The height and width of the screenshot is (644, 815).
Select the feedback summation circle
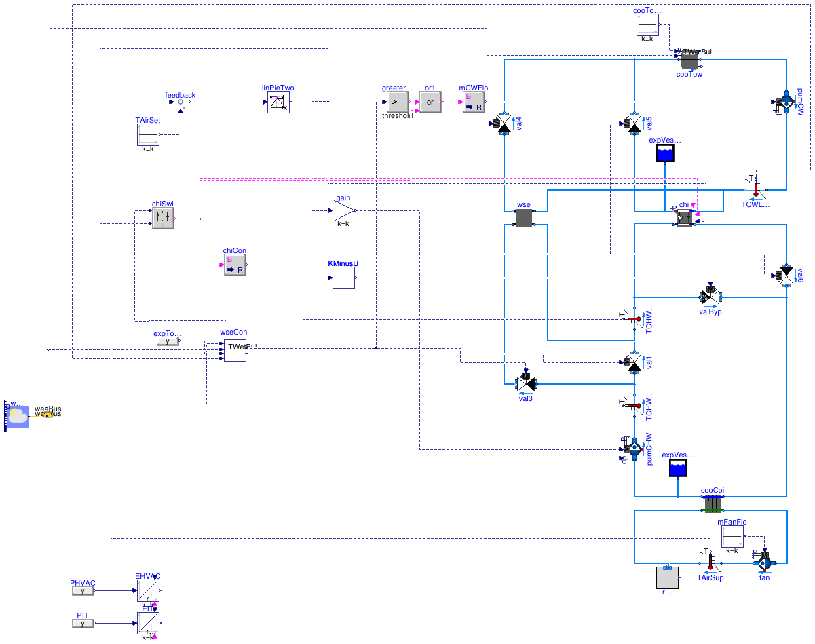[180, 102]
